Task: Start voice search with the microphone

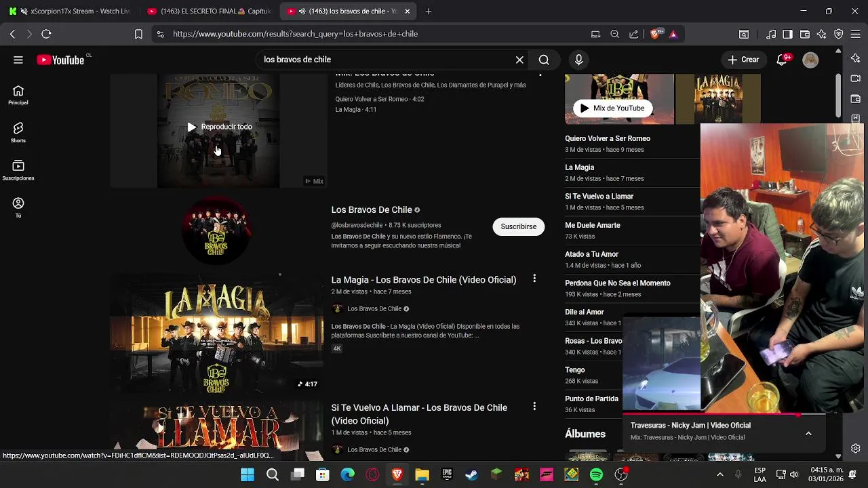Action: 578,60
